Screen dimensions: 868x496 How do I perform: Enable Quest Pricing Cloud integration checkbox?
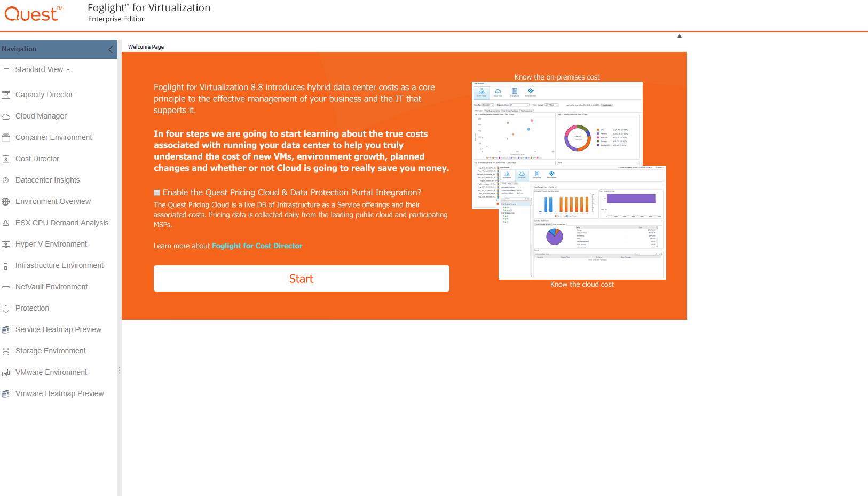[x=157, y=193]
